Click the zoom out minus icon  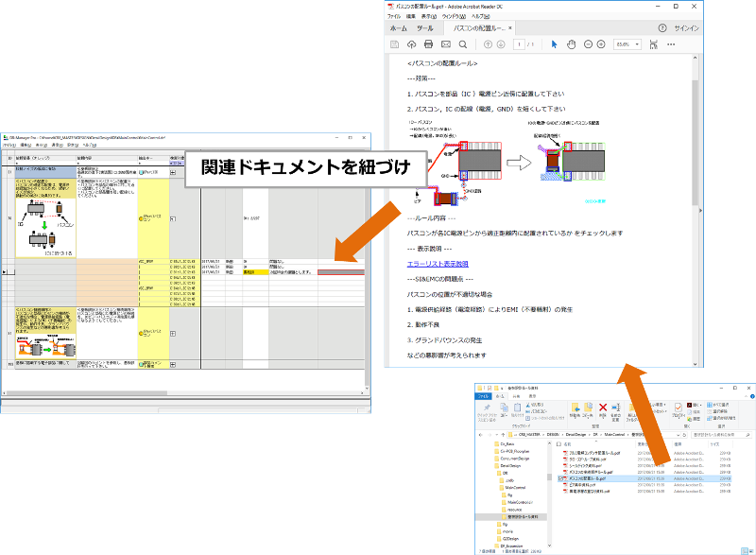(x=590, y=44)
